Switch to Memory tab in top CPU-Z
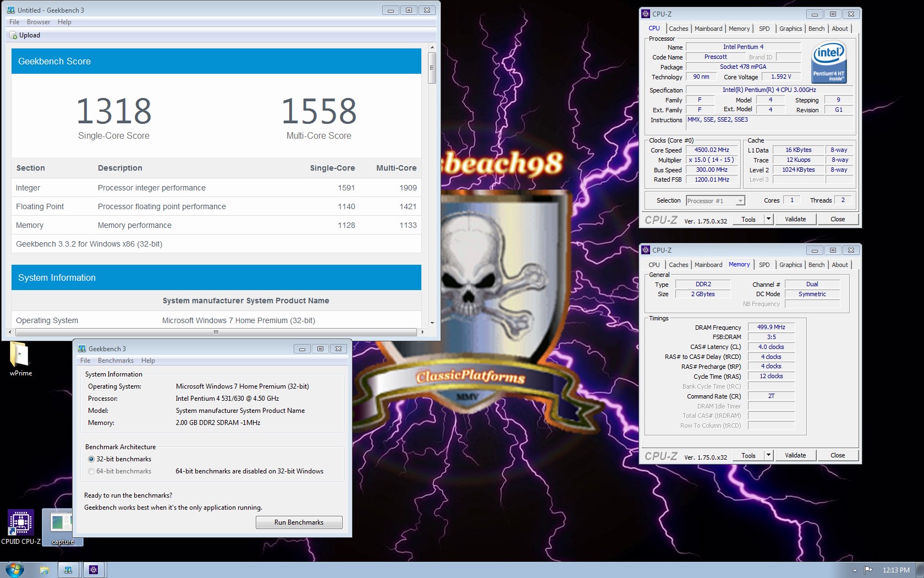Image resolution: width=924 pixels, height=578 pixels. [739, 29]
